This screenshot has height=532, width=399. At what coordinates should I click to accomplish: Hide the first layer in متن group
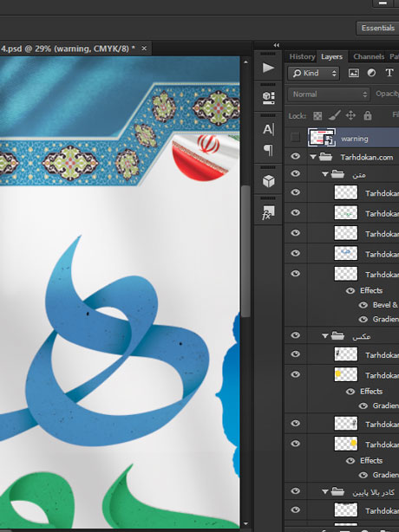point(296,192)
